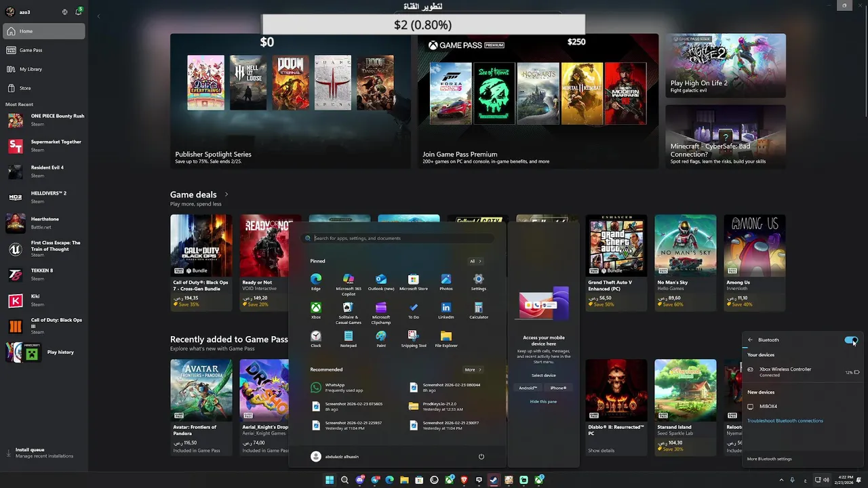868x488 pixels.
Task: Launch Notepad from pinned apps
Action: click(x=349, y=339)
